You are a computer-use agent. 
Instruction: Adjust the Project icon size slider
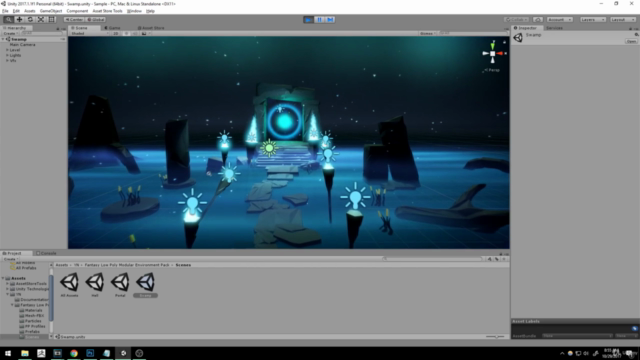click(x=496, y=337)
